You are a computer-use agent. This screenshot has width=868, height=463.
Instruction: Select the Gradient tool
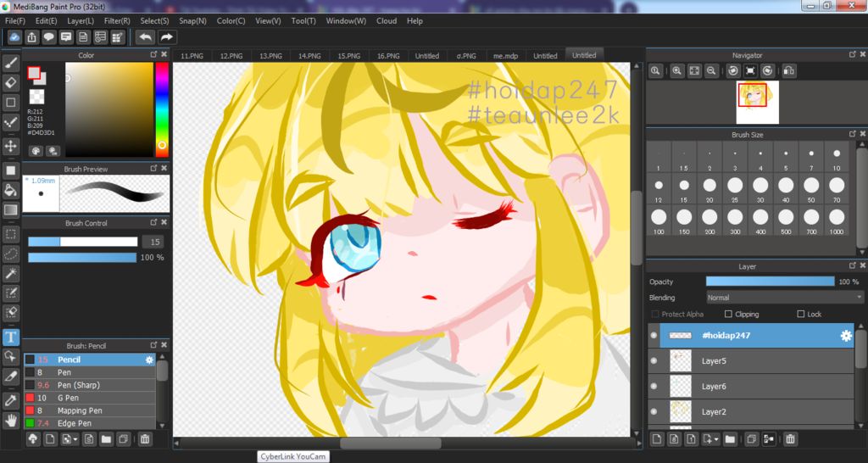tap(11, 210)
